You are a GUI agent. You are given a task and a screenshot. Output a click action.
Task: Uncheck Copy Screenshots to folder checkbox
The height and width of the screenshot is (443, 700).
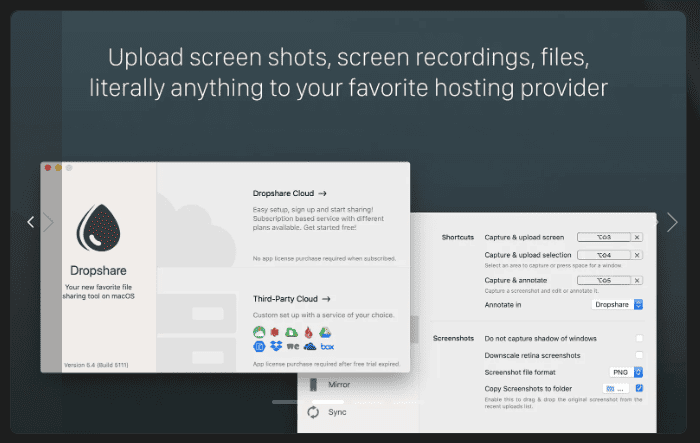click(639, 388)
